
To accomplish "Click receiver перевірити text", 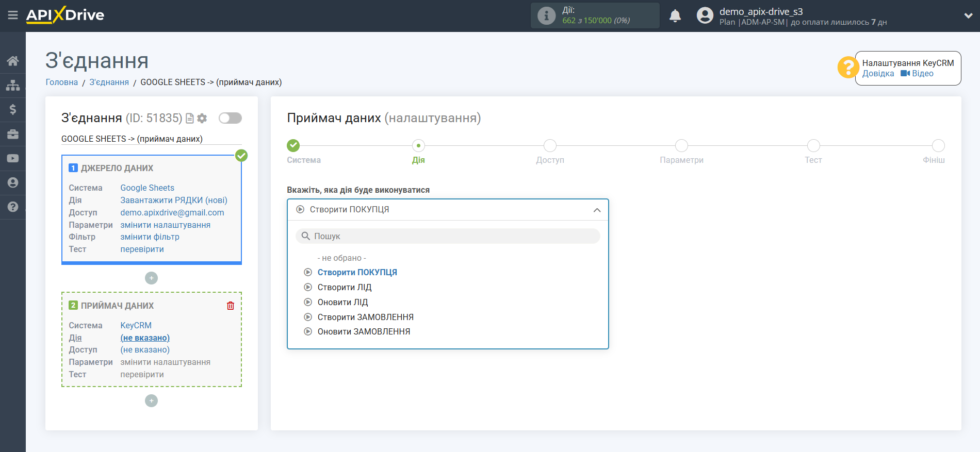I will point(142,374).
